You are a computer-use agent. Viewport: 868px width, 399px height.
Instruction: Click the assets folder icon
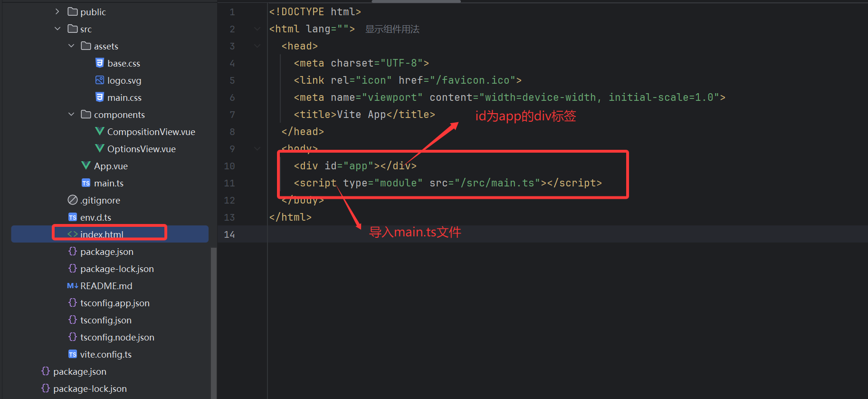[86, 46]
